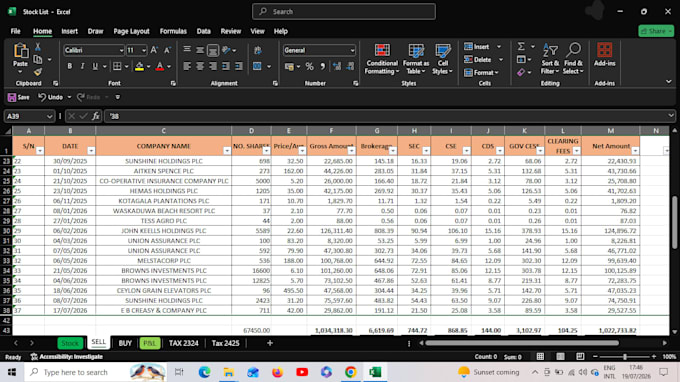The width and height of the screenshot is (680, 382).
Task: Click the Cut scissors icon
Action: pos(38,47)
